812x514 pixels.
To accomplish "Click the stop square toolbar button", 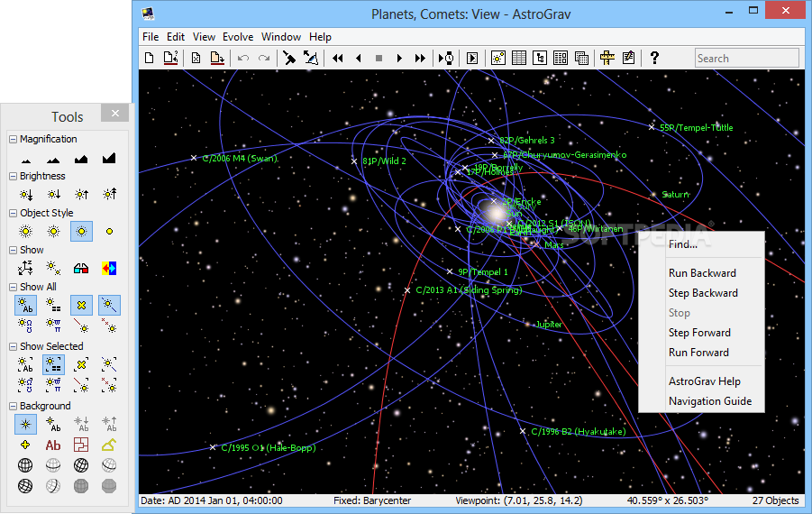I will 379,58.
